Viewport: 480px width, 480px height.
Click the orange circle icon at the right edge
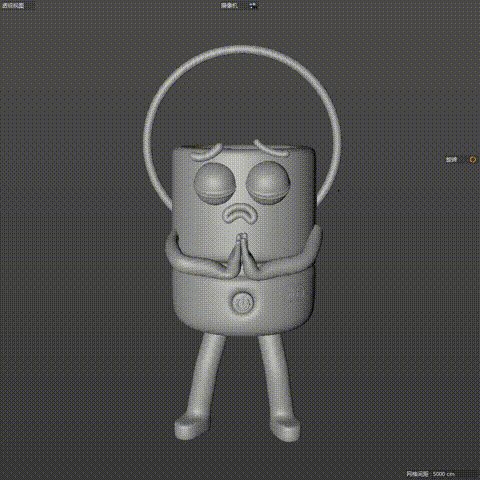click(x=473, y=160)
